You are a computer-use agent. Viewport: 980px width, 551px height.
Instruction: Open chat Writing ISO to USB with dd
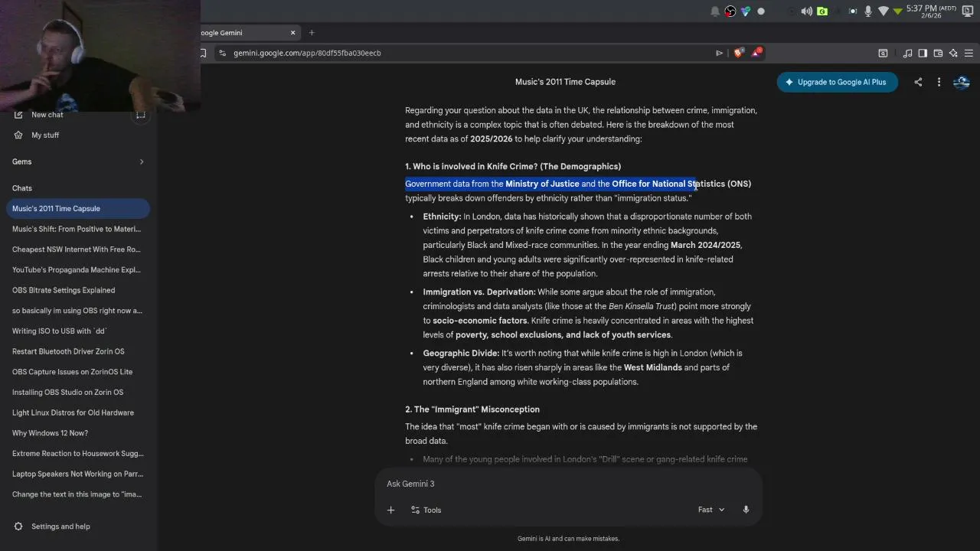(77, 331)
